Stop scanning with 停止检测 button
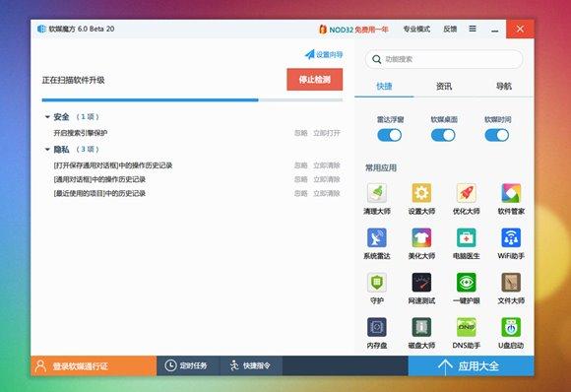 315,80
